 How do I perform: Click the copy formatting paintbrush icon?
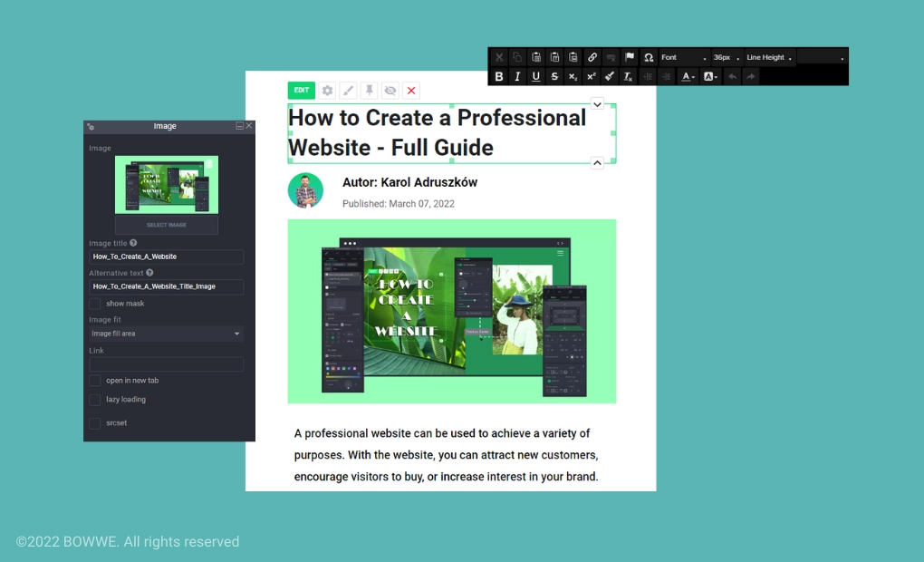coord(610,77)
